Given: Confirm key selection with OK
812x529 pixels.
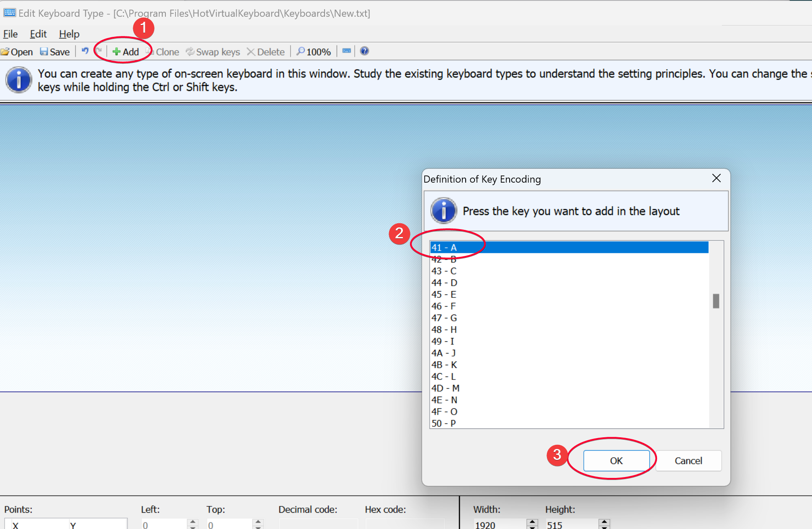Looking at the screenshot, I should [616, 461].
